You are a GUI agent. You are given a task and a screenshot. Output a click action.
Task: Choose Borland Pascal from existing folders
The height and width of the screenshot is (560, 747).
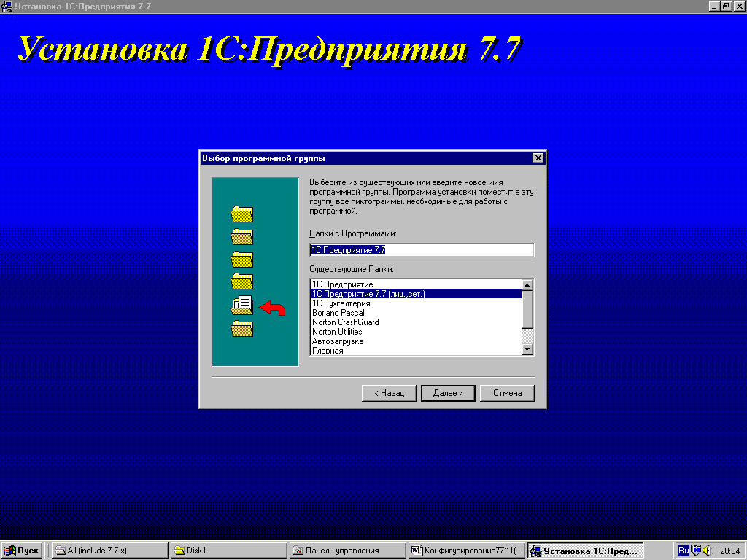pos(415,313)
